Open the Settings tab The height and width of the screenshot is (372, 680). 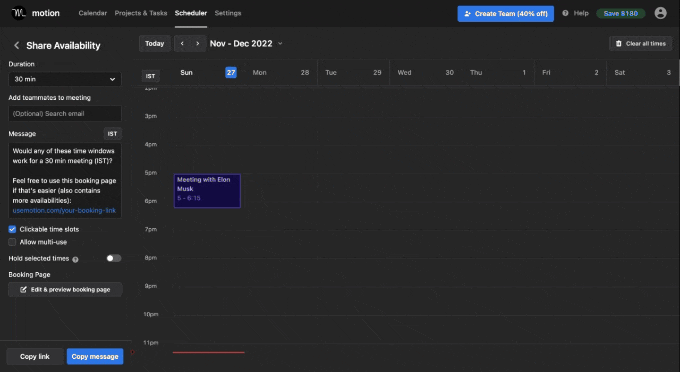(228, 13)
